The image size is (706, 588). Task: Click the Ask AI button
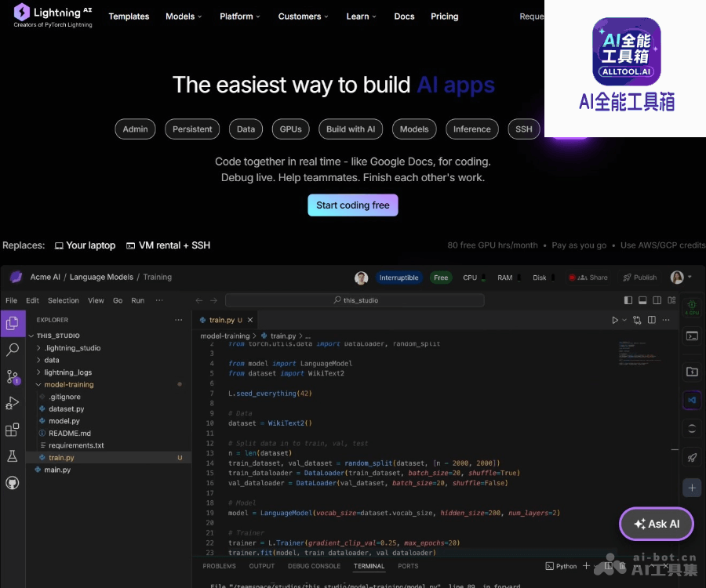click(657, 524)
